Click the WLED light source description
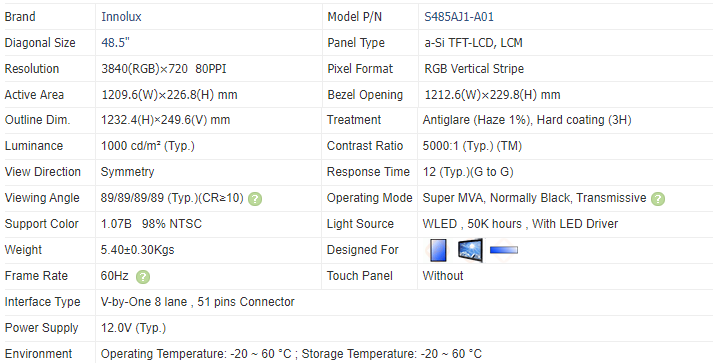The image size is (713, 363). pos(520,224)
